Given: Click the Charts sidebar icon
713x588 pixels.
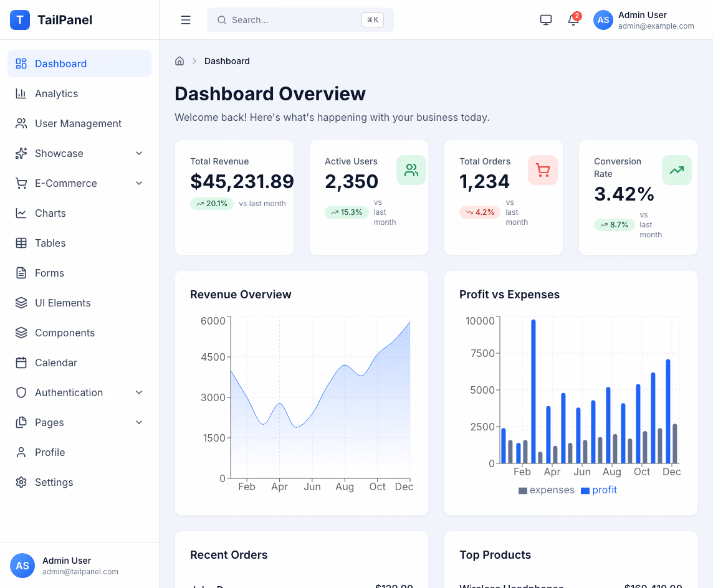Looking at the screenshot, I should (x=22, y=213).
